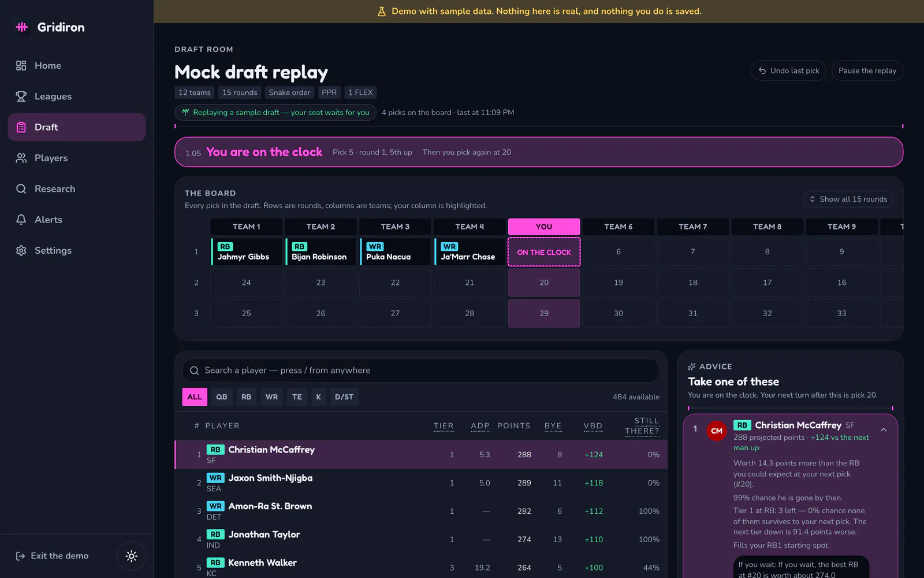924x578 pixels.
Task: Click Puka Nacua pick cell
Action: point(396,252)
